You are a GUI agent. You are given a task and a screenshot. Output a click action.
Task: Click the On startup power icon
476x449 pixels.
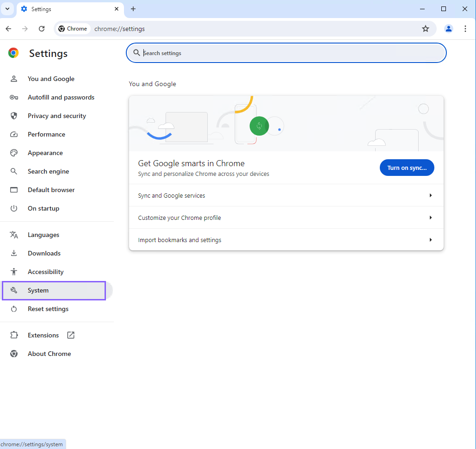click(14, 208)
